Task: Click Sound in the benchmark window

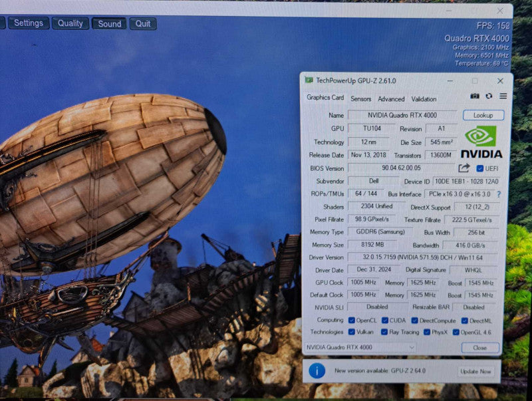Action: click(109, 24)
